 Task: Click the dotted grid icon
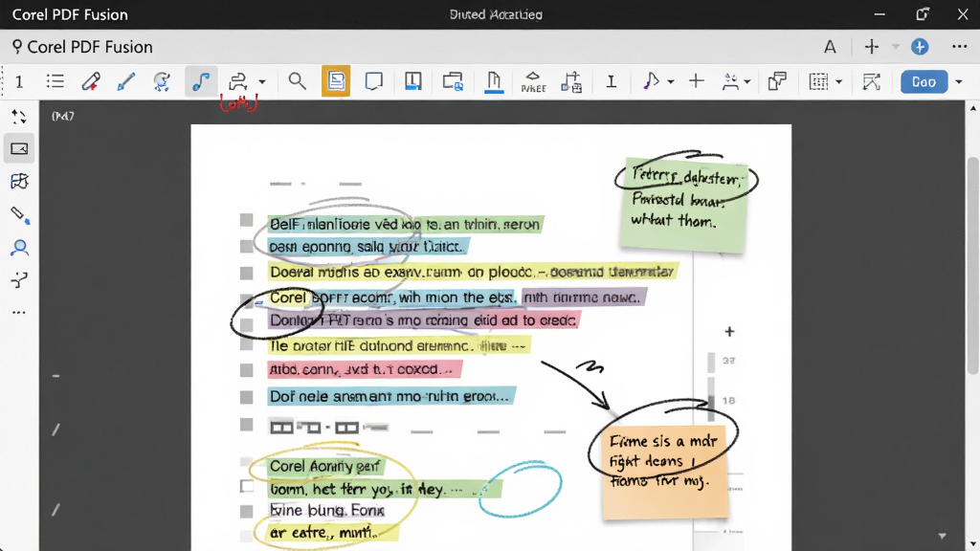coord(818,81)
